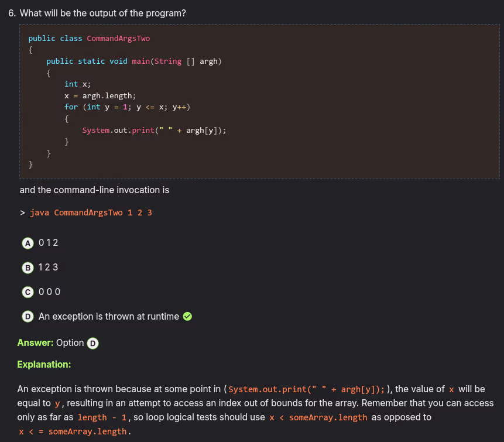The image size is (504, 442).
Task: Click the 'Explanation:' heading
Action: [x=44, y=364]
